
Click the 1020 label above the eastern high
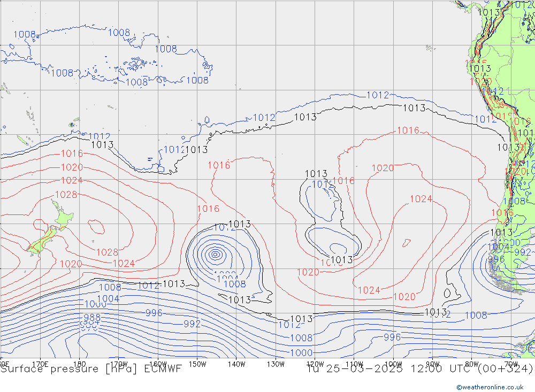tap(383, 168)
